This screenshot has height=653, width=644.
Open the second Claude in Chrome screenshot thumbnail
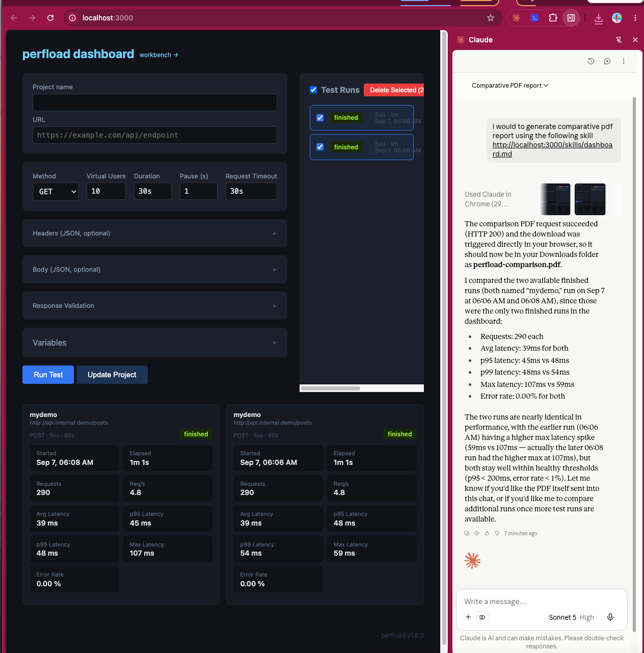pyautogui.click(x=590, y=199)
